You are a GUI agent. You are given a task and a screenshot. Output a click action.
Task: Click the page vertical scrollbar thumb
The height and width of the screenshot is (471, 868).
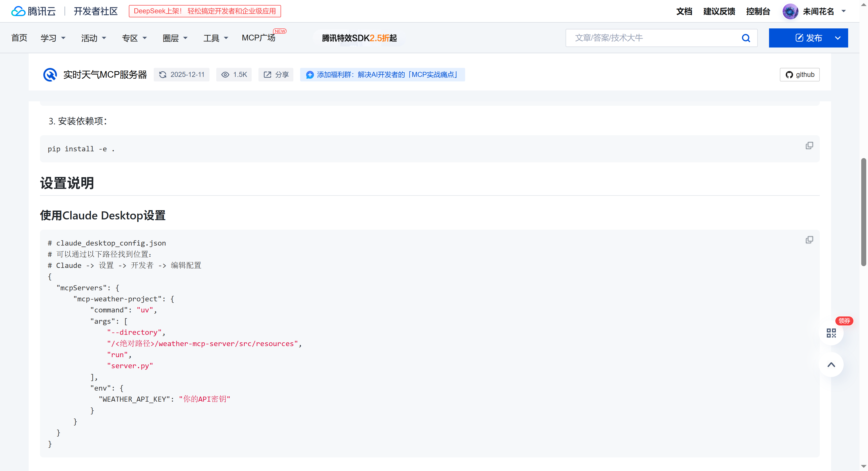(863, 212)
